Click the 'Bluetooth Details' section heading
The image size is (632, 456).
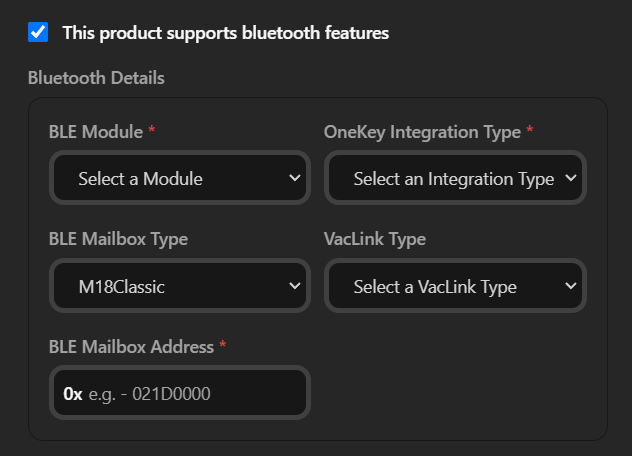(96, 78)
